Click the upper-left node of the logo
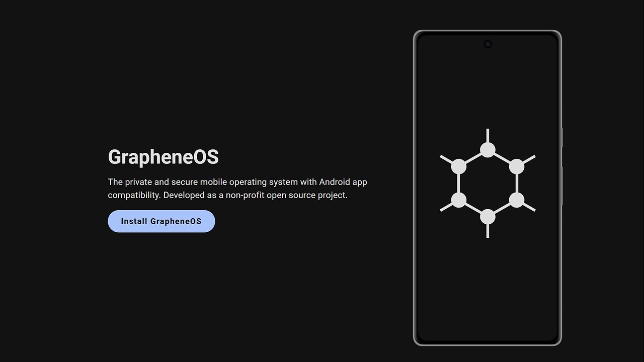The width and height of the screenshot is (644, 362). (458, 166)
